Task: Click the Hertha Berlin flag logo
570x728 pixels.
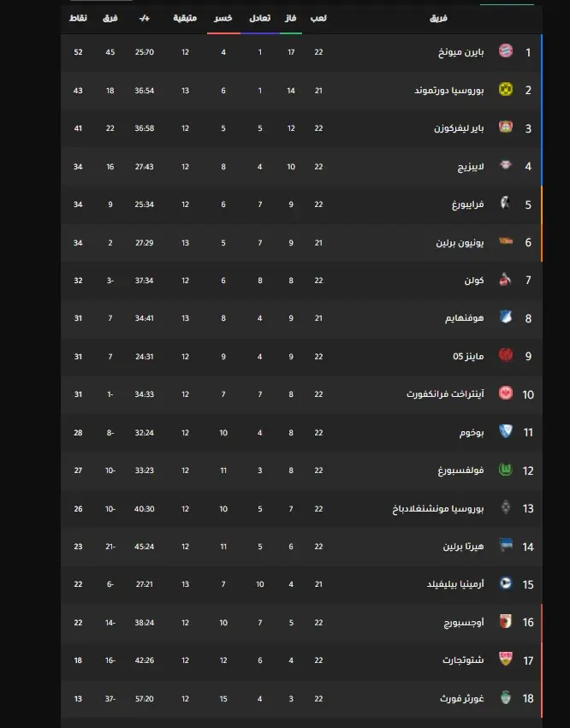Action: coord(506,545)
